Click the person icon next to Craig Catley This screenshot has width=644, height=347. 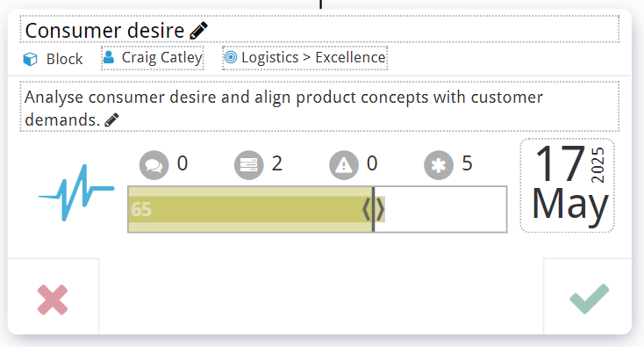click(x=109, y=57)
